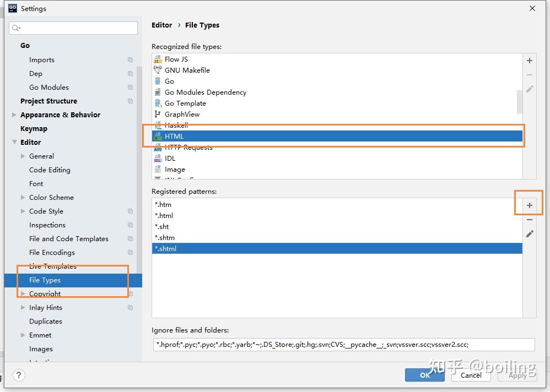Click the OK button
This screenshot has height=392, width=550.
(x=424, y=375)
